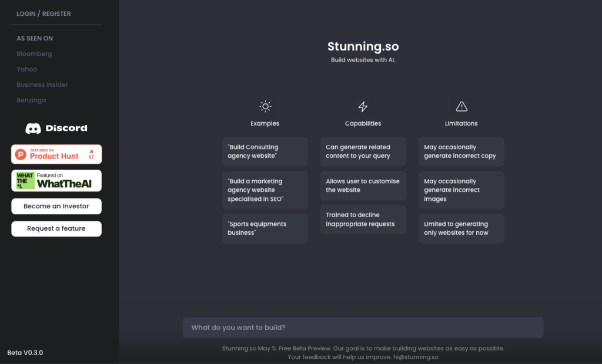Open the Yahoo press link
This screenshot has width=602, height=364.
[x=27, y=69]
